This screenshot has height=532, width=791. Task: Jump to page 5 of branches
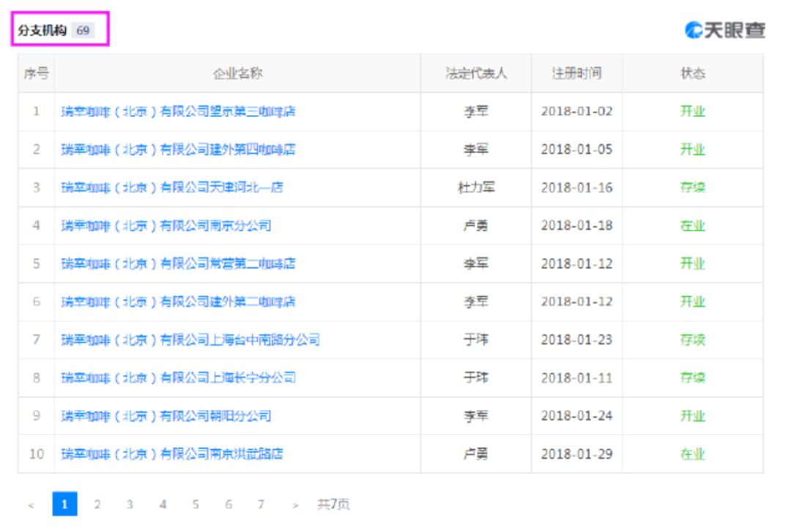[x=196, y=504]
